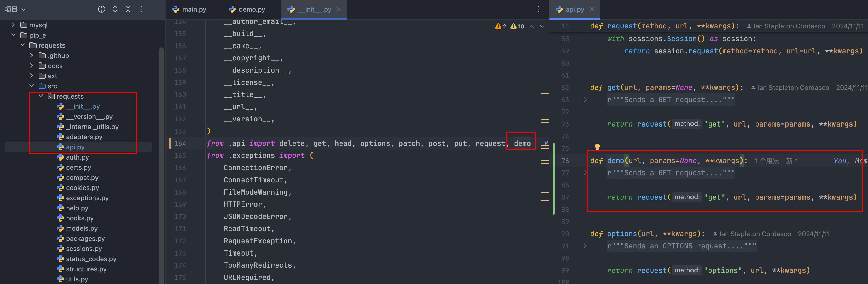Expand the mysql folder

click(x=13, y=25)
